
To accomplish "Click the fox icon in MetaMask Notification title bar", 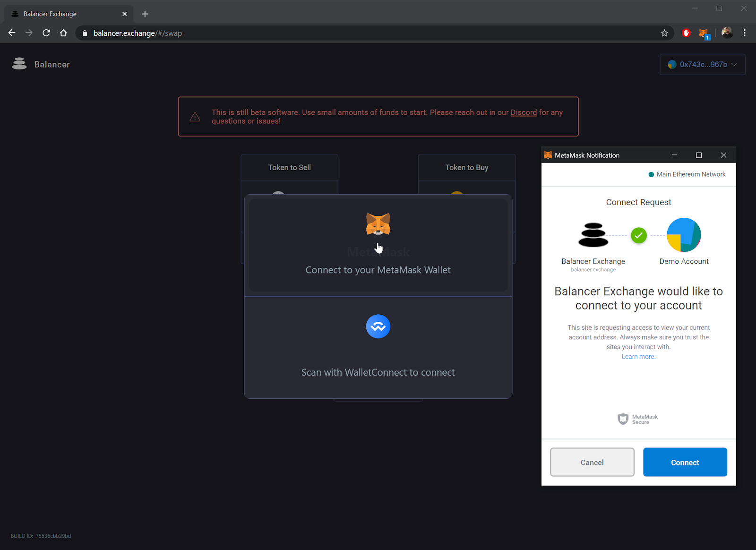I will [x=548, y=155].
